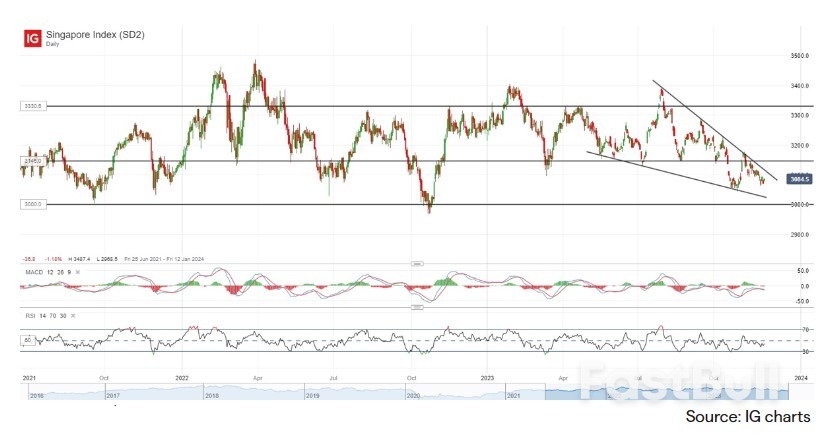Remove the RSI indicator with its X

(x=73, y=316)
